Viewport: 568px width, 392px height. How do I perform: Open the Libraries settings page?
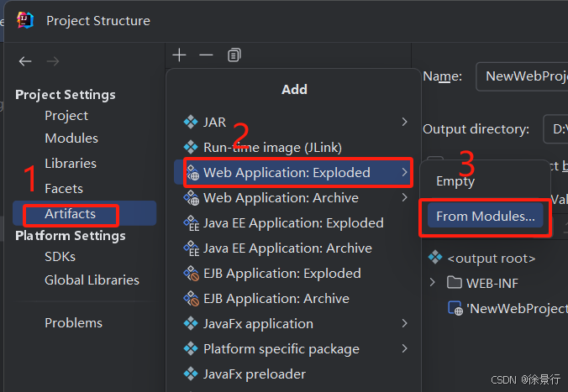point(71,163)
